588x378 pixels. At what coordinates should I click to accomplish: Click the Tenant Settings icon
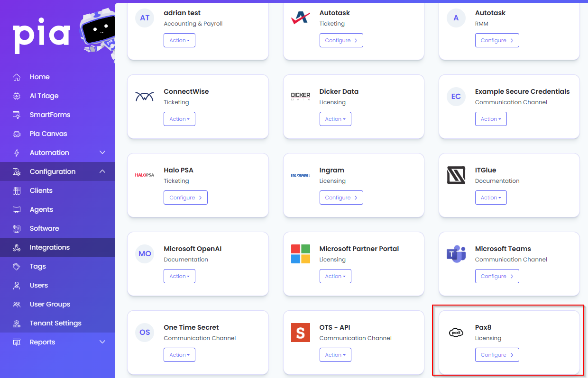(x=17, y=323)
